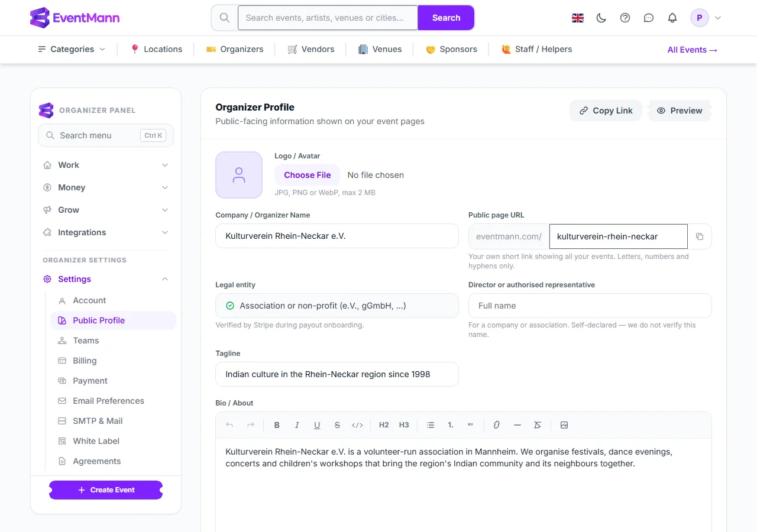757x532 pixels.
Task: Open the chat messages icon
Action: click(x=649, y=18)
